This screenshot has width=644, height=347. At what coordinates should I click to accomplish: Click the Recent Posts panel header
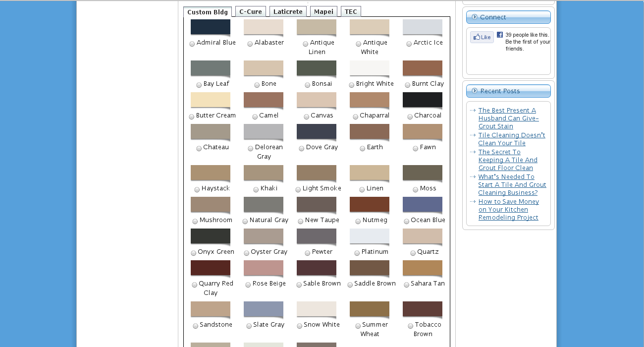pos(508,91)
